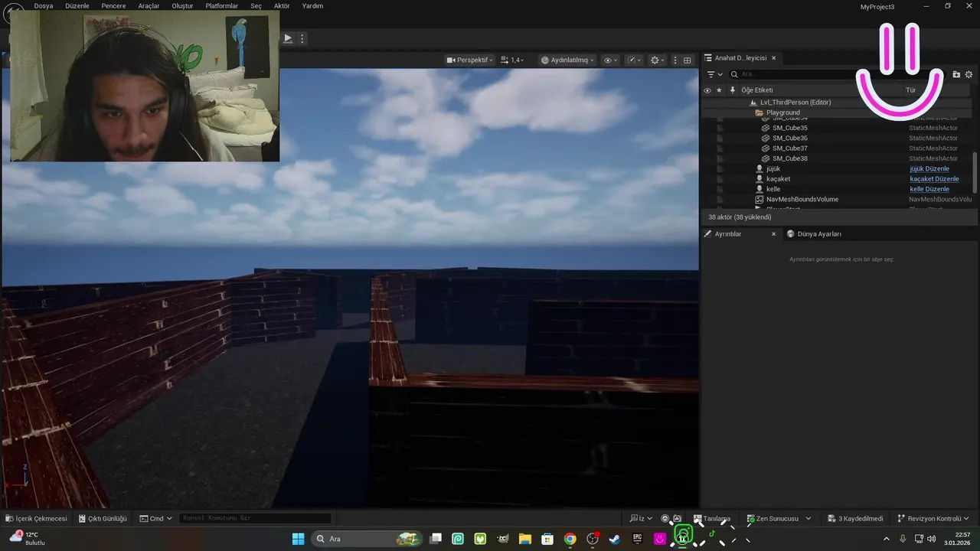The image size is (980, 551).
Task: Open İçerik Çekmecesi content drawer
Action: click(36, 518)
